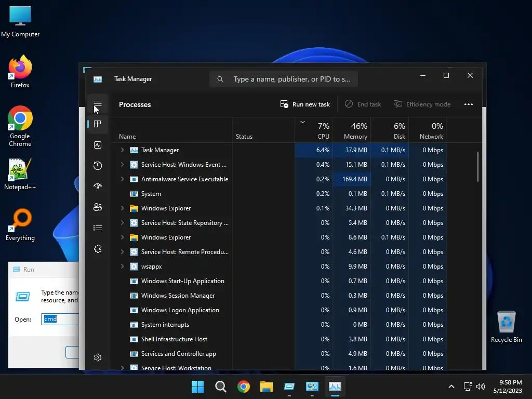Click the Run window title bar icon
The height and width of the screenshot is (399, 532).
(16, 270)
